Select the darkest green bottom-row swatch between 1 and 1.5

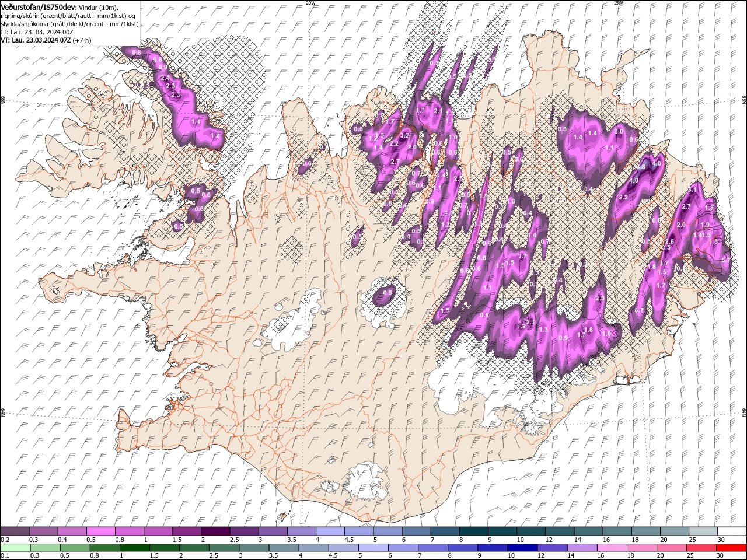click(134, 548)
